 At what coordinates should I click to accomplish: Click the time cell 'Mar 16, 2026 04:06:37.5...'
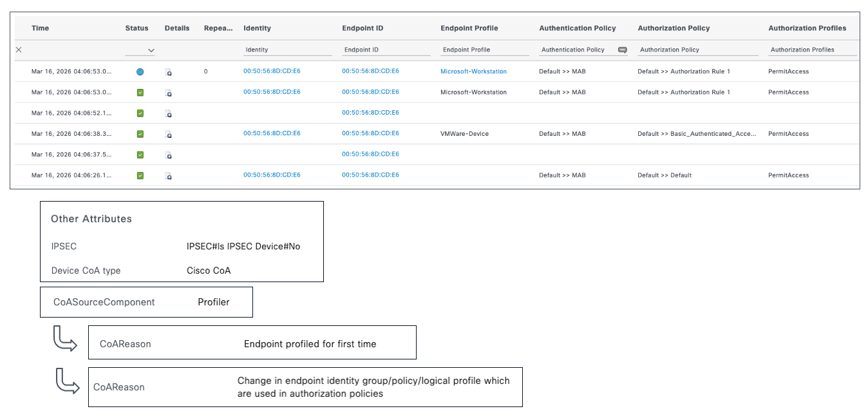click(x=71, y=155)
